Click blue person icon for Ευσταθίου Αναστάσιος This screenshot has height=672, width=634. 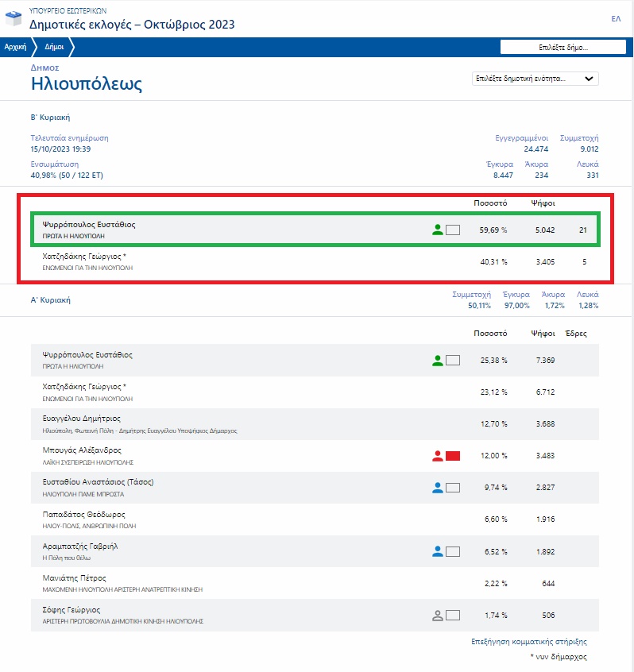[x=438, y=487]
